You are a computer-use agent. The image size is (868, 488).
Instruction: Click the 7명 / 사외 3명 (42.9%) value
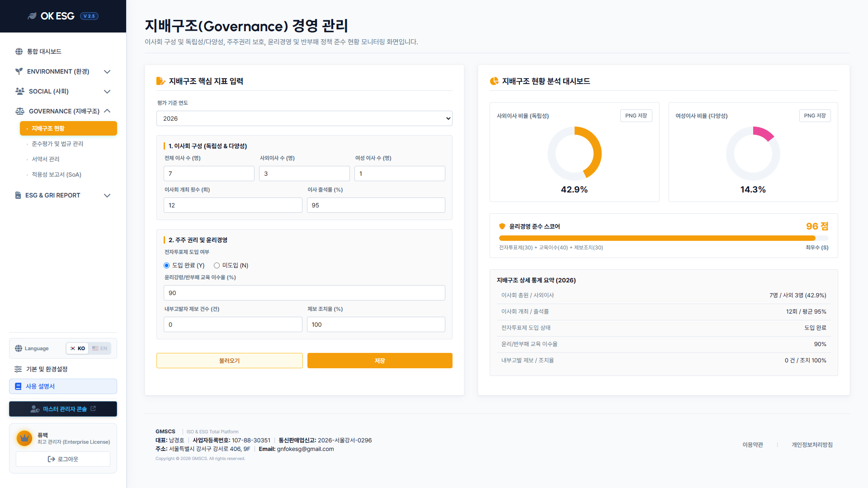[x=798, y=296]
